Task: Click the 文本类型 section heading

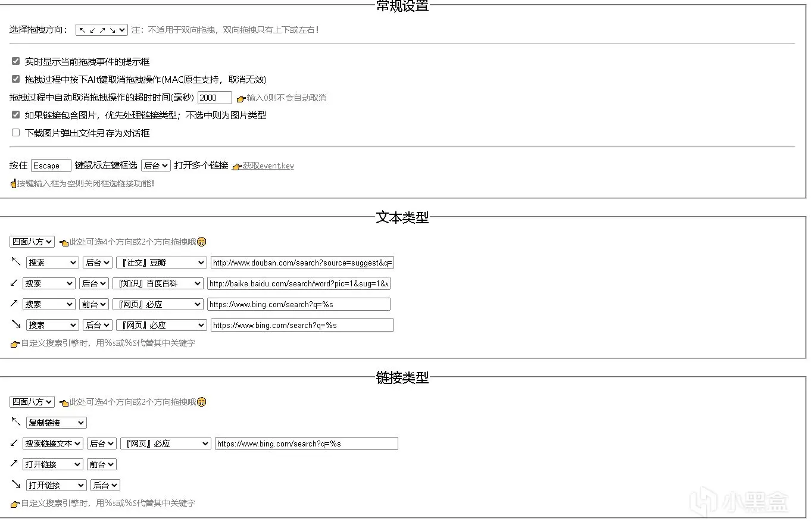Action: (402, 217)
